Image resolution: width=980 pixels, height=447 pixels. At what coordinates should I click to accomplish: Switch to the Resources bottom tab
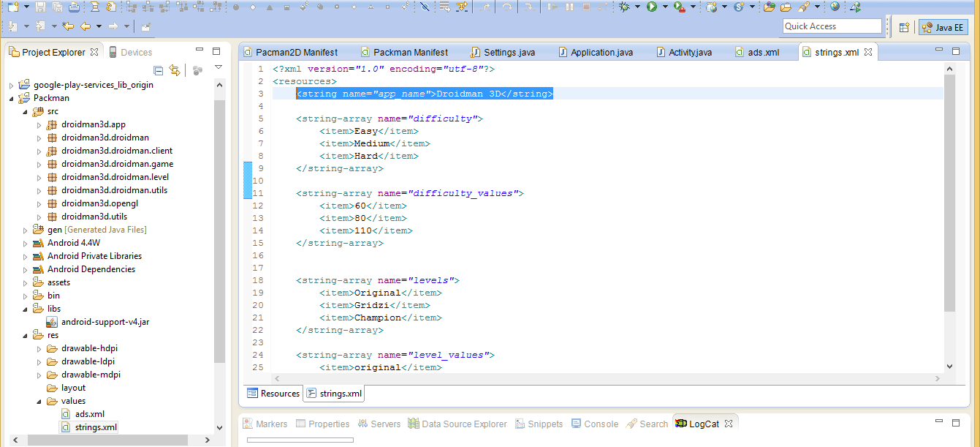[x=273, y=394]
